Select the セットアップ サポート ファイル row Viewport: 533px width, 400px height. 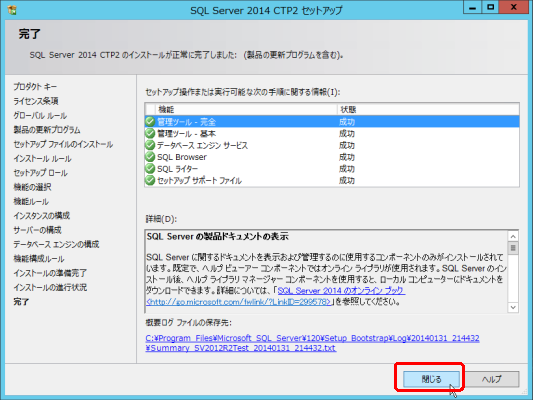coord(332,180)
